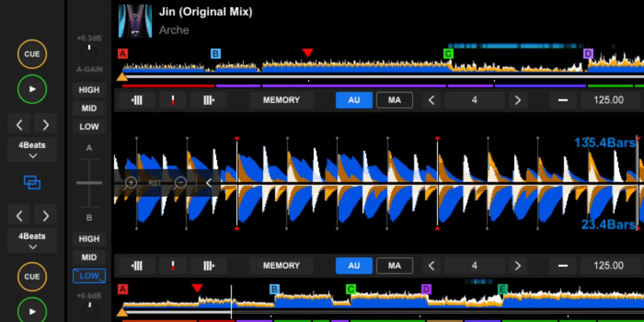This screenshot has height=322, width=644.
Task: Expand the top 4Beats dropdown
Action: [32, 150]
